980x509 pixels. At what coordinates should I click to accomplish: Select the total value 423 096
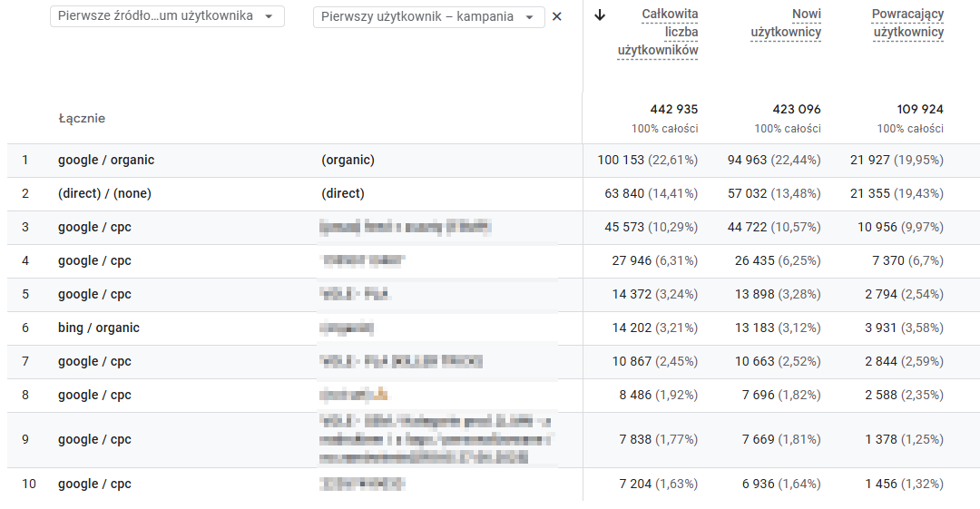click(797, 110)
